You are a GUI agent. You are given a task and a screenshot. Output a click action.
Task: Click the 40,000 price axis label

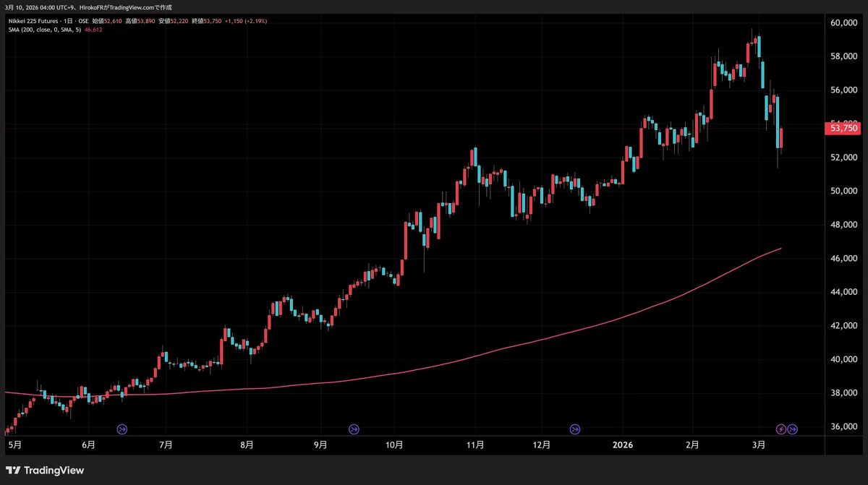point(843,359)
